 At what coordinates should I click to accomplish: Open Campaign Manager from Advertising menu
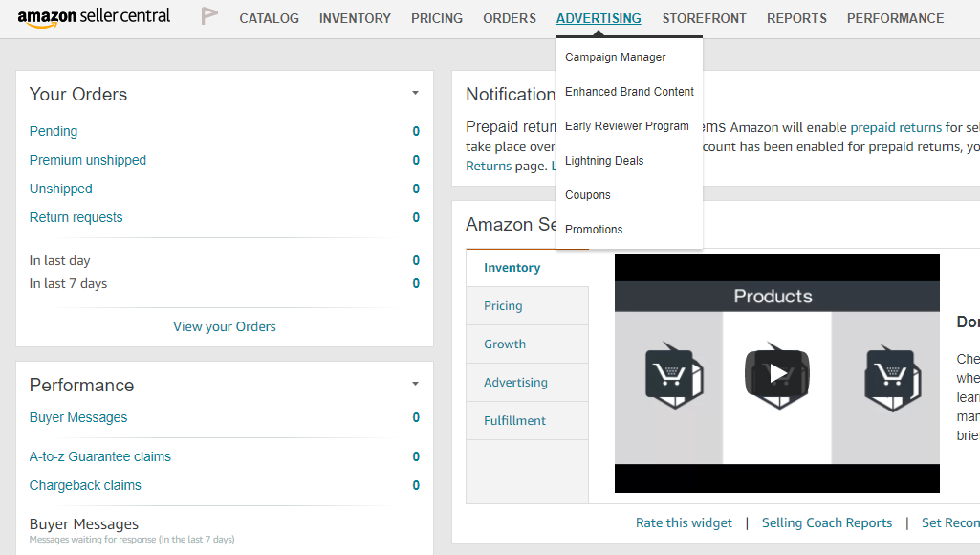[615, 57]
